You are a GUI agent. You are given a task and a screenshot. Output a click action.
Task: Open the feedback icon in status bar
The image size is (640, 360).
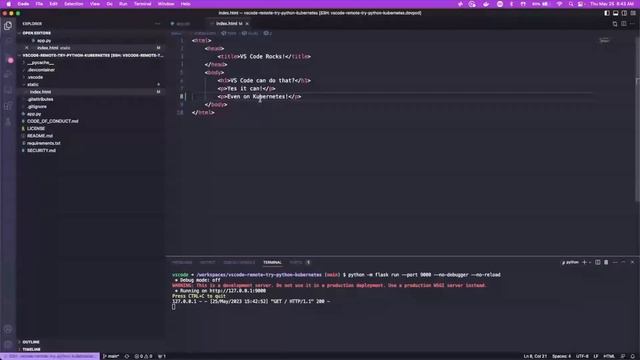[x=623, y=356]
